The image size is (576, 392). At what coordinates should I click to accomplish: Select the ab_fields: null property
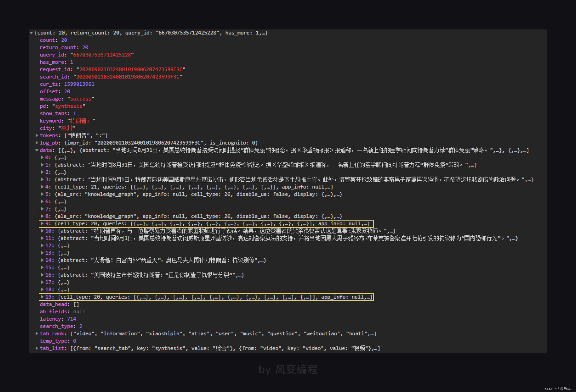point(62,312)
